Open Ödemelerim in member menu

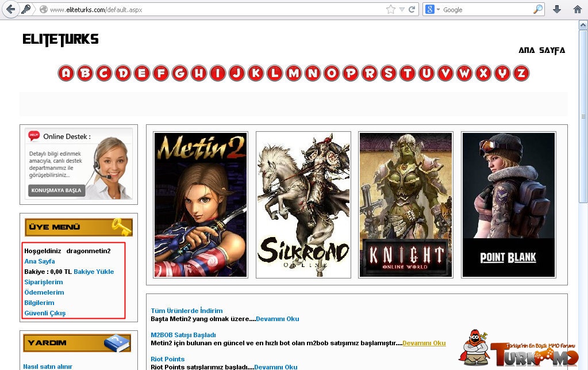click(44, 292)
